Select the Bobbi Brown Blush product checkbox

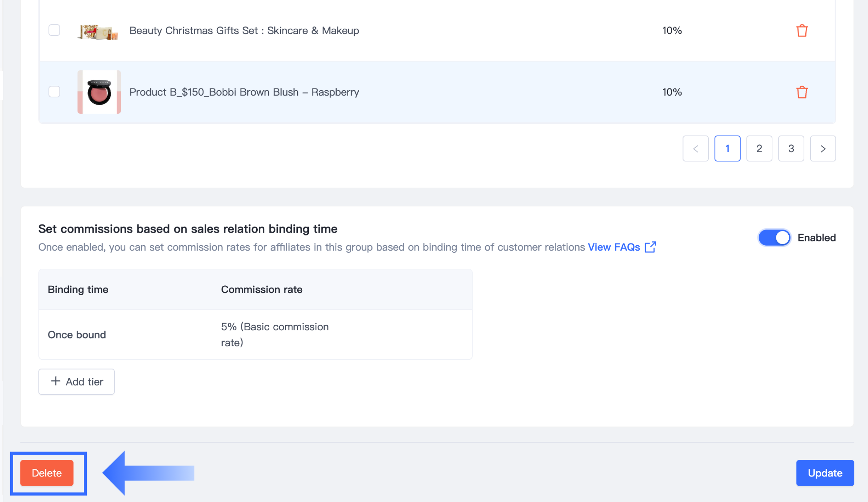(x=54, y=92)
